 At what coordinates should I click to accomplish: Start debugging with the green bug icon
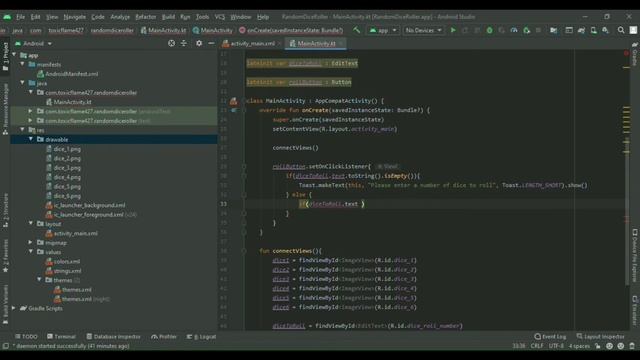tap(489, 30)
